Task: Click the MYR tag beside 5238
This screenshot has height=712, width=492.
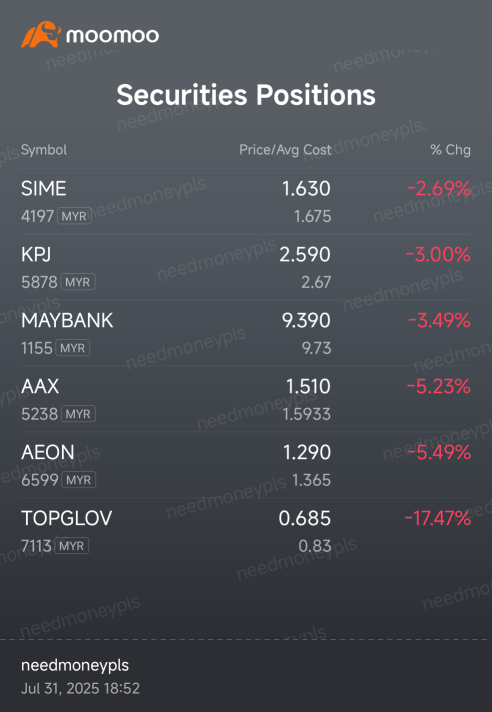Action: click(79, 414)
